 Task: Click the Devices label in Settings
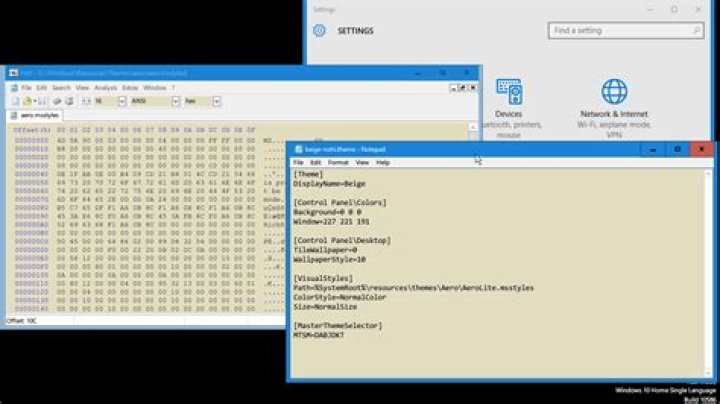click(509, 114)
